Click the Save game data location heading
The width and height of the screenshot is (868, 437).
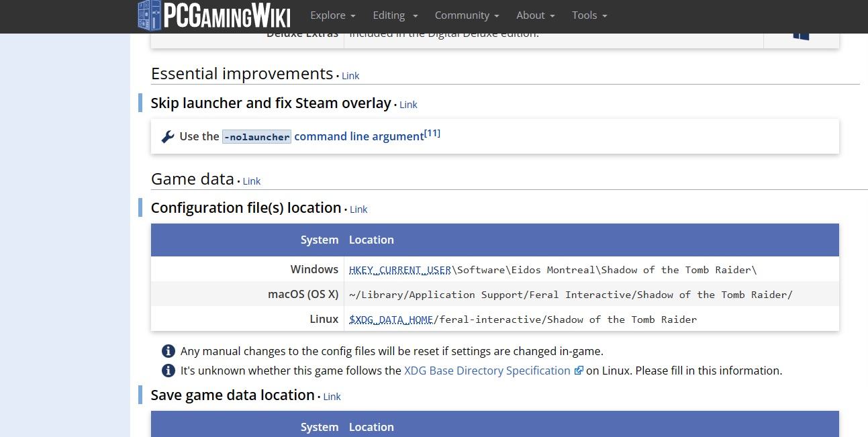pos(233,395)
